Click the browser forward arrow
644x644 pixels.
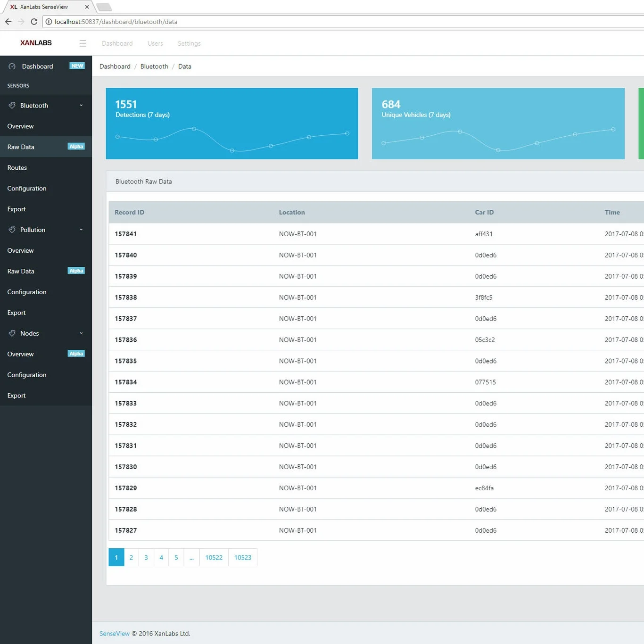(21, 22)
